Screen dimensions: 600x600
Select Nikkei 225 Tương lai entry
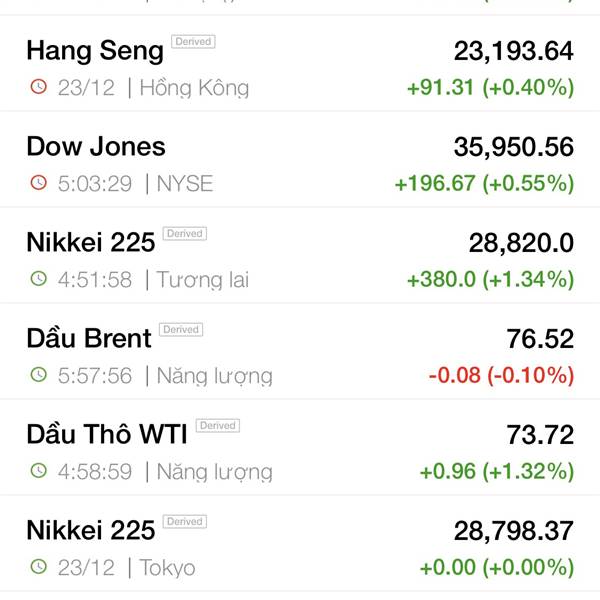pyautogui.click(x=300, y=256)
